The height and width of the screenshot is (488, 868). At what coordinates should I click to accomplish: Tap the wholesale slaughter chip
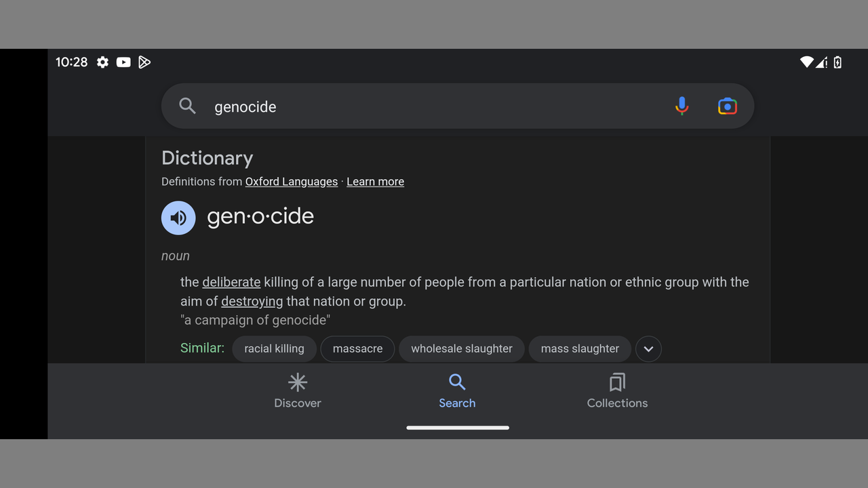click(x=461, y=349)
